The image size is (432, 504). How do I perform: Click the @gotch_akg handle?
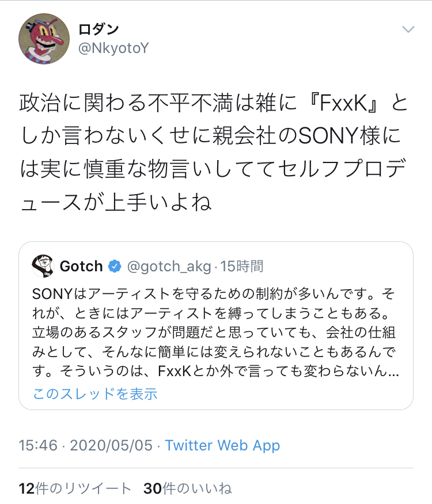[x=168, y=266]
